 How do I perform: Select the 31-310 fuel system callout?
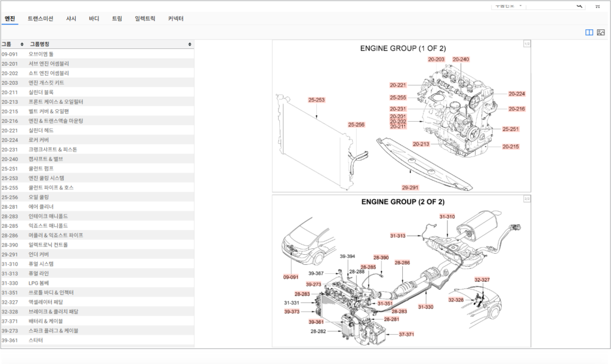[447, 216]
